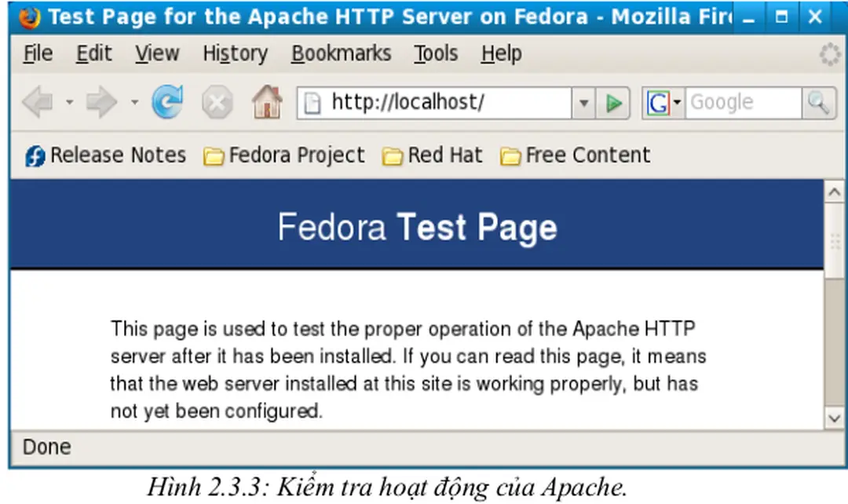
Task: Click the down scrollbar arrow
Action: (x=835, y=418)
